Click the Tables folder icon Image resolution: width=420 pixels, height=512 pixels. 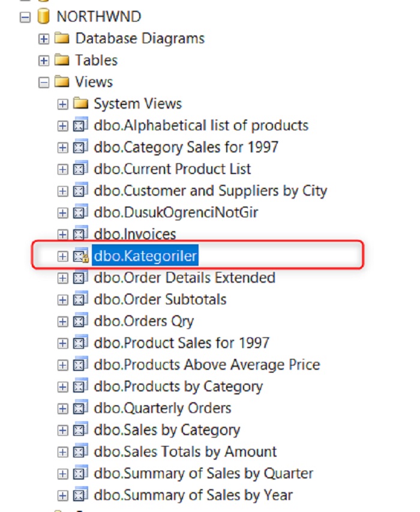(x=62, y=60)
